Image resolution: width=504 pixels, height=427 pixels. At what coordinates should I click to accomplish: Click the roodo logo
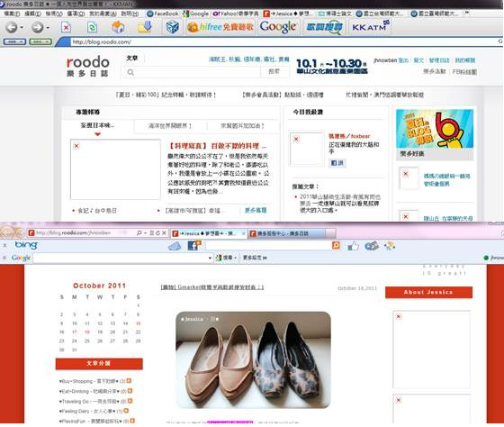pyautogui.click(x=88, y=66)
